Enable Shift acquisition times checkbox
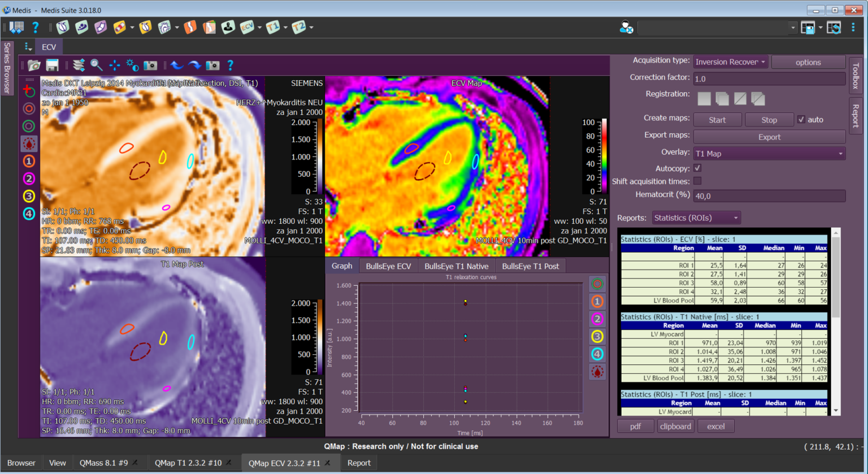The height and width of the screenshot is (474, 868). pos(697,181)
